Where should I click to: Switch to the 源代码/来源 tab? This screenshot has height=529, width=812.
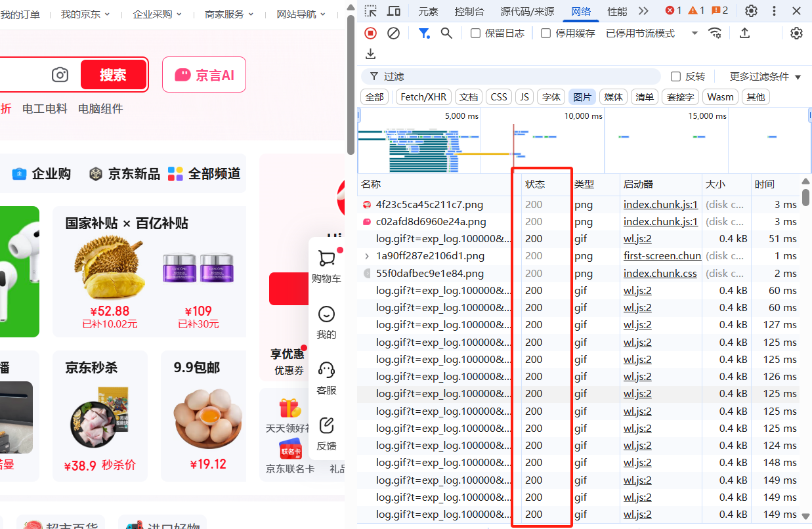click(x=527, y=11)
